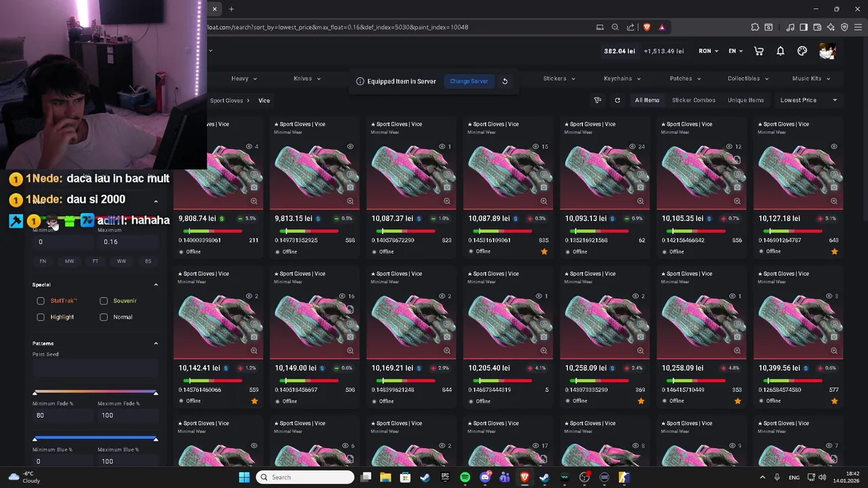Open the shopping cart icon
Screen dimensions: 868x488
(759, 51)
